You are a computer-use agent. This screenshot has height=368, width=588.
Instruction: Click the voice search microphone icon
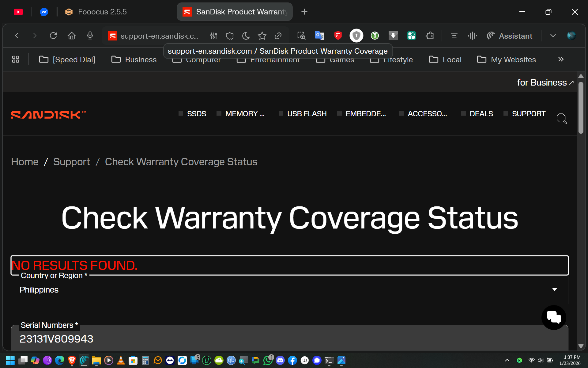point(90,36)
